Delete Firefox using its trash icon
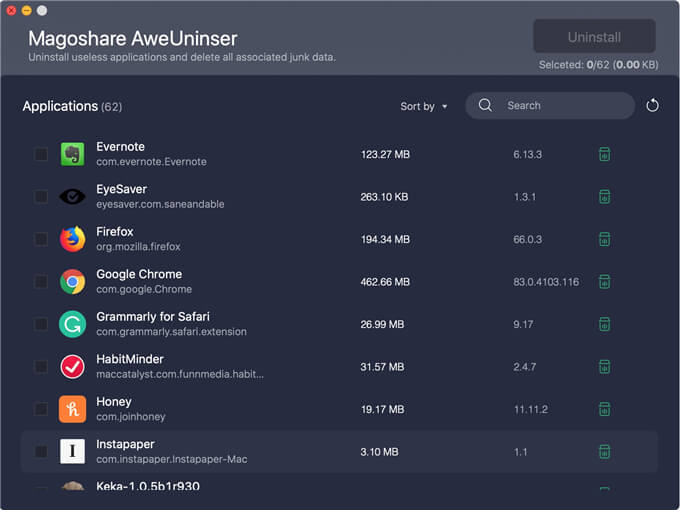The height and width of the screenshot is (510, 680). 605,239
